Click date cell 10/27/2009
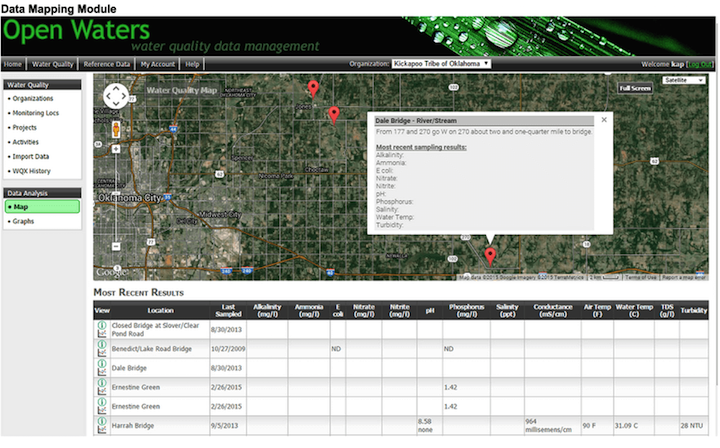Image resolution: width=720 pixels, height=448 pixels. tap(228, 349)
